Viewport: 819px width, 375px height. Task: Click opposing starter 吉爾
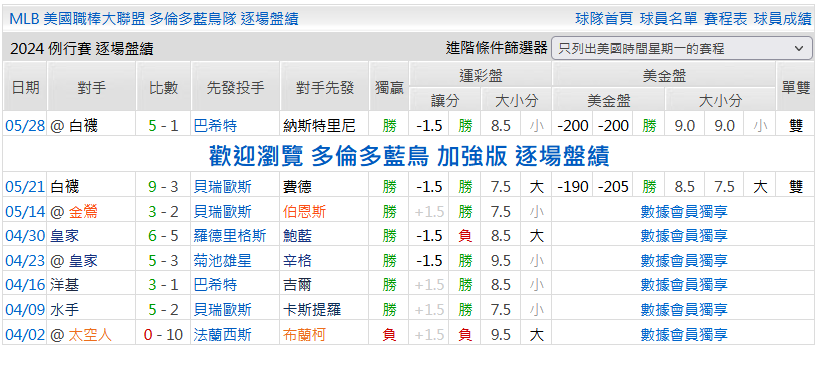pos(297,285)
